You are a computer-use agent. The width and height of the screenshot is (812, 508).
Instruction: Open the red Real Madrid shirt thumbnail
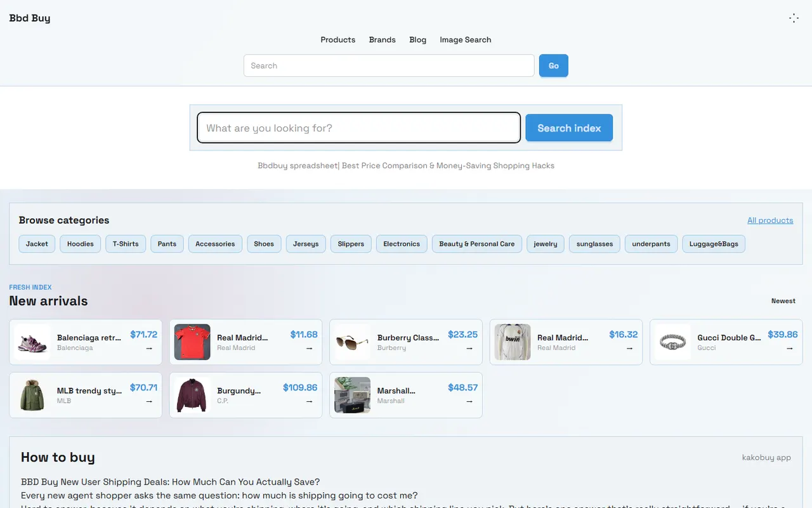(x=192, y=342)
